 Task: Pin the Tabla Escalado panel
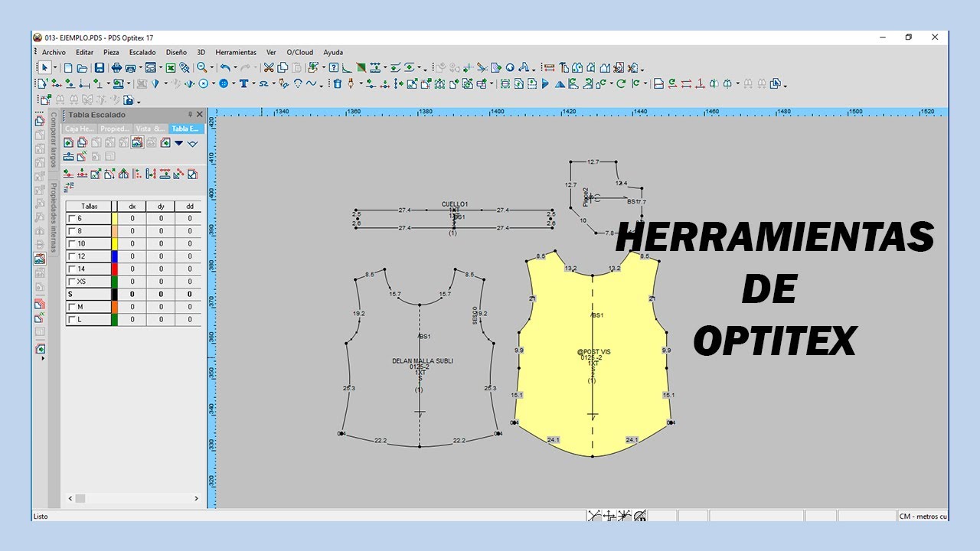[x=190, y=115]
